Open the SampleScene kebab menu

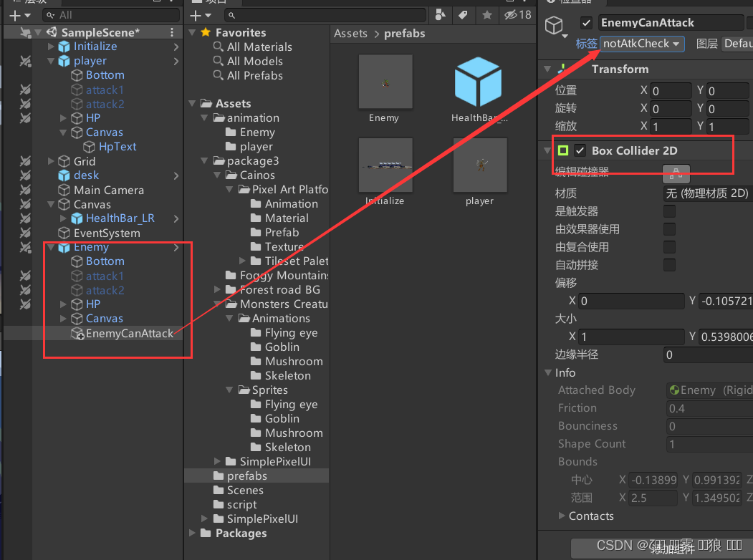click(171, 32)
